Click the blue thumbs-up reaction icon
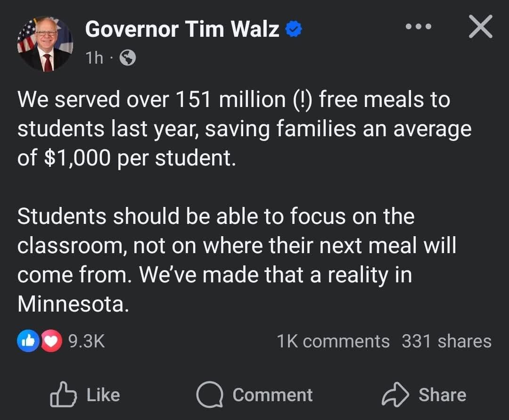The image size is (509, 420). [29, 341]
